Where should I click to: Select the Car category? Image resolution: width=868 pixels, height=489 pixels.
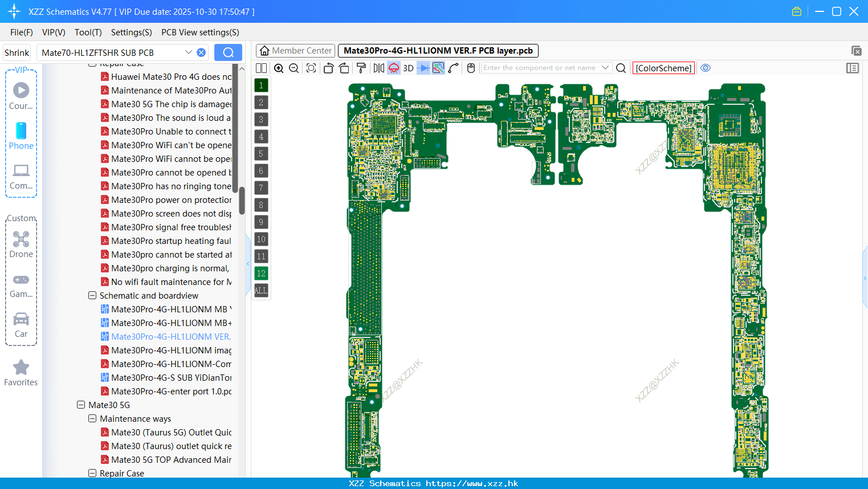pos(21,325)
